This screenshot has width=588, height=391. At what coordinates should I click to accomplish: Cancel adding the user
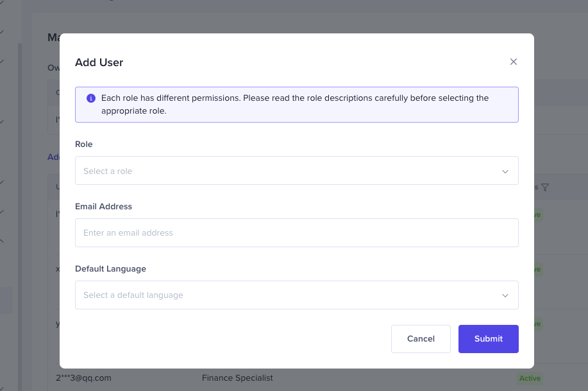(x=421, y=339)
